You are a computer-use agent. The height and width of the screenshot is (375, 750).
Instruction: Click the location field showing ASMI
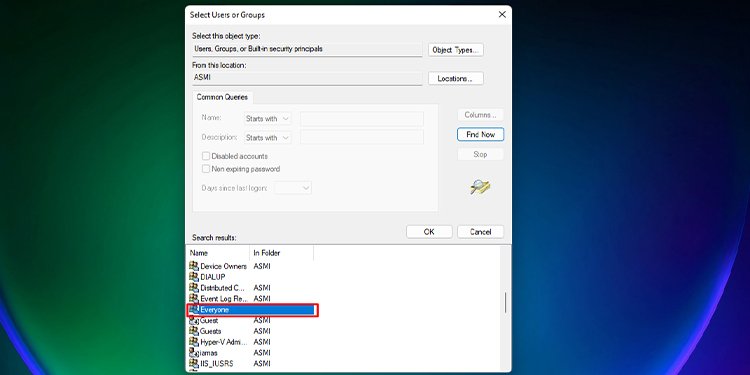[x=307, y=78]
